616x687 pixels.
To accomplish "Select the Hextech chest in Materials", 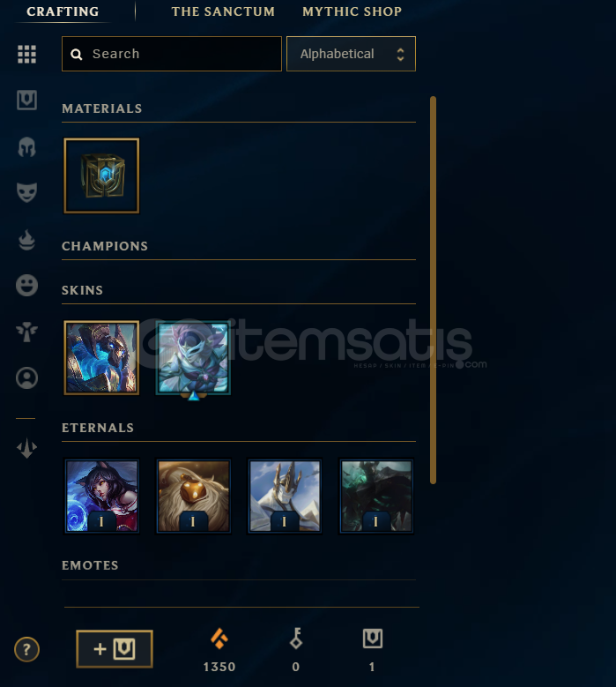I will 101,175.
